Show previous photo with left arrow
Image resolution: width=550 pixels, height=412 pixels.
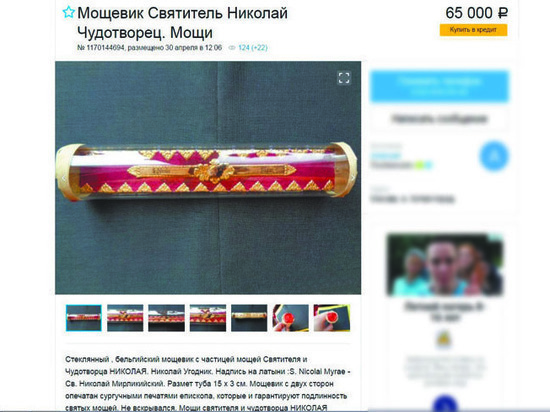[x=63, y=178]
